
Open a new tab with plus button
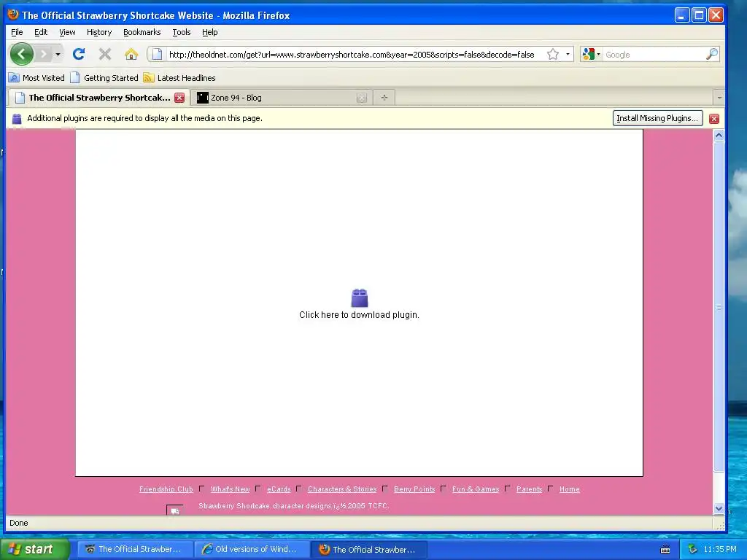click(x=384, y=98)
